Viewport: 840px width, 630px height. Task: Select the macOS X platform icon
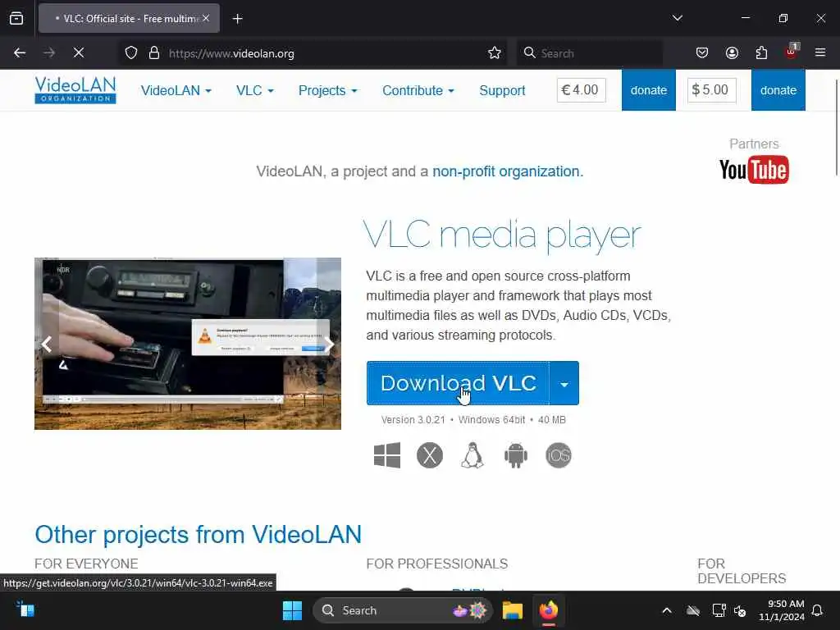coord(430,455)
